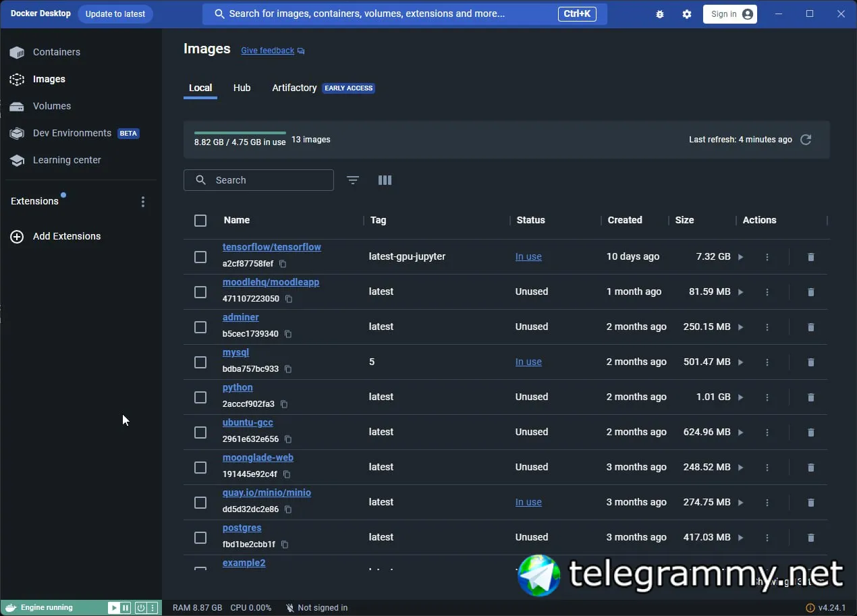The width and height of the screenshot is (857, 616).
Task: Open the Extensions three-dot menu
Action: coord(142,202)
